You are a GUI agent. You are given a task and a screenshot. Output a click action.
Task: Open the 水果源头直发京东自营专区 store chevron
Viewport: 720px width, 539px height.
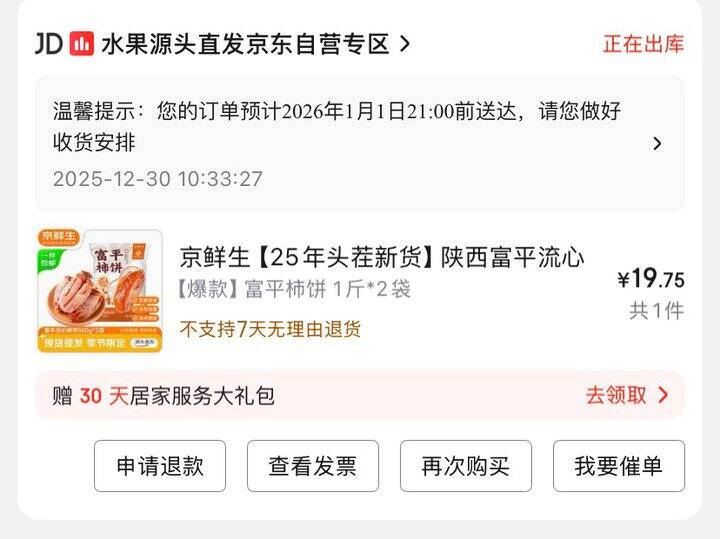405,44
